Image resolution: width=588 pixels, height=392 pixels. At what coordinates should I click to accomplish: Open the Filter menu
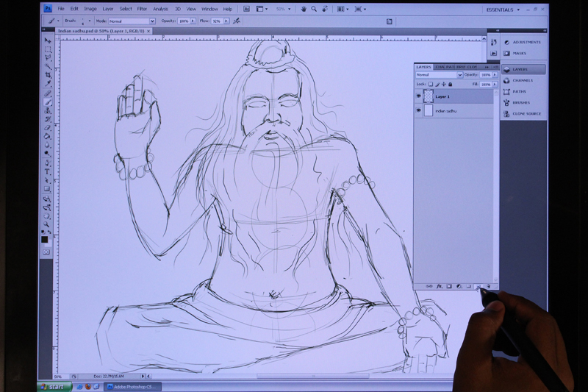(x=142, y=9)
